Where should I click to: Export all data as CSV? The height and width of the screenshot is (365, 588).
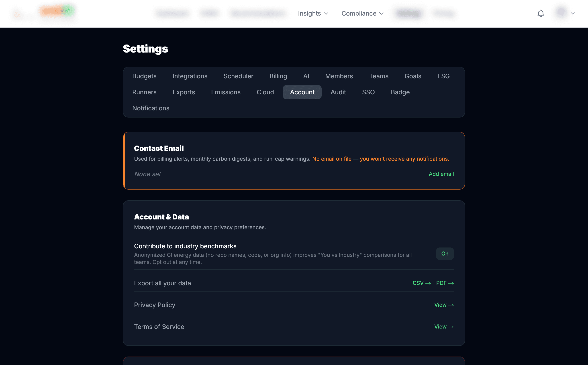[x=422, y=283]
